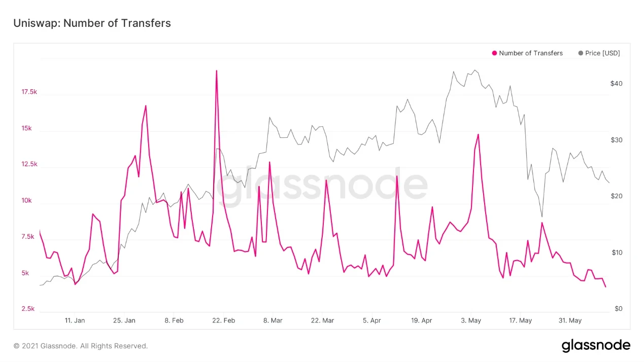The width and height of the screenshot is (644, 362).
Task: Click the $20 price axis label
Action: coord(616,196)
